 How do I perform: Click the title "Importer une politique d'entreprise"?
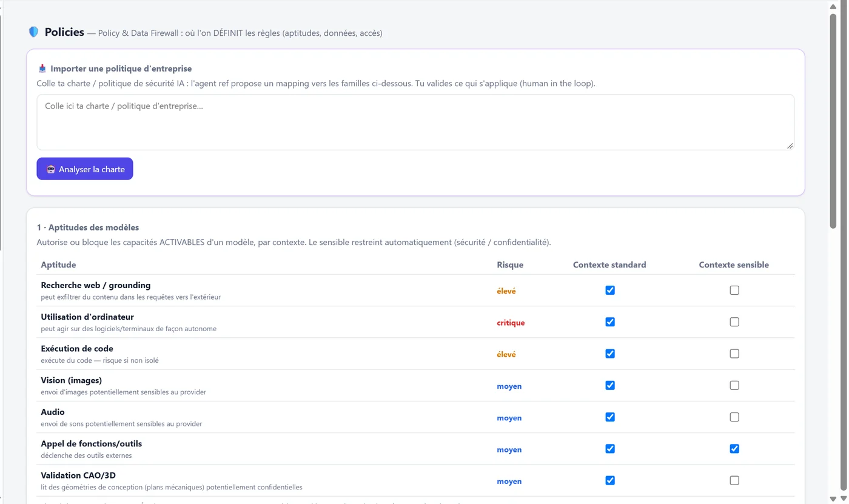click(x=121, y=69)
